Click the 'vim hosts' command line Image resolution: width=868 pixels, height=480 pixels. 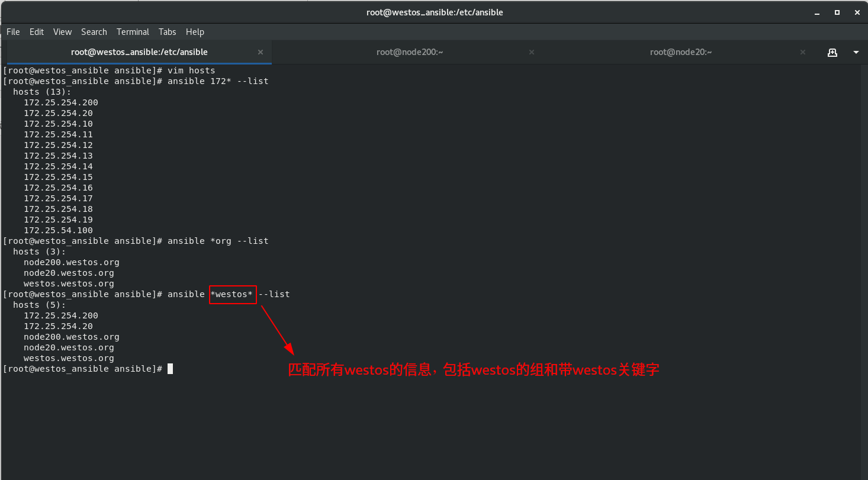pos(109,70)
